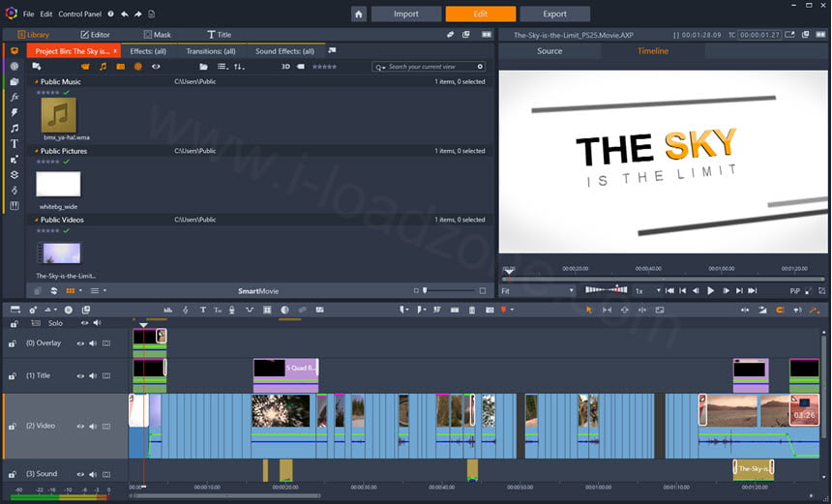832x504 pixels.
Task: Open the Music note sidebar category
Action: [x=15, y=128]
